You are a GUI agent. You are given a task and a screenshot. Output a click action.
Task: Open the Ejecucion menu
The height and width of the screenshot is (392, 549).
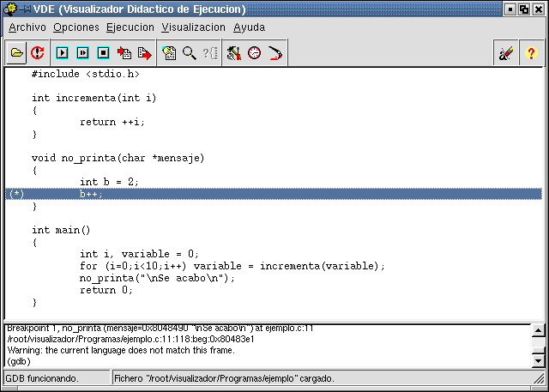(130, 27)
